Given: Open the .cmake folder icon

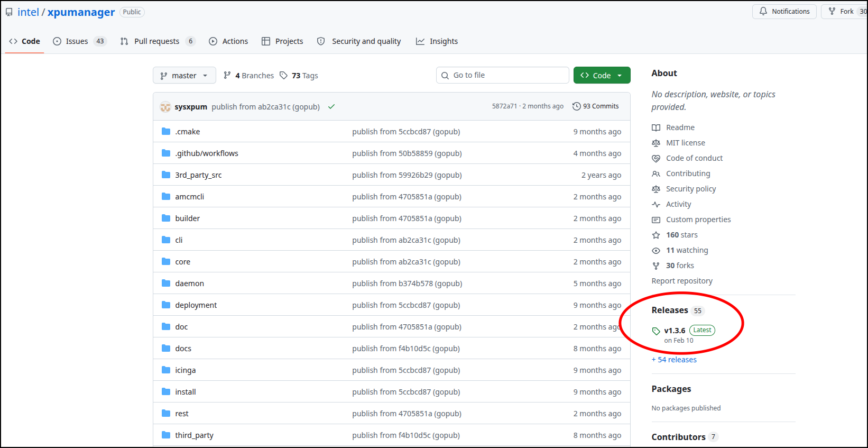Looking at the screenshot, I should tap(166, 132).
